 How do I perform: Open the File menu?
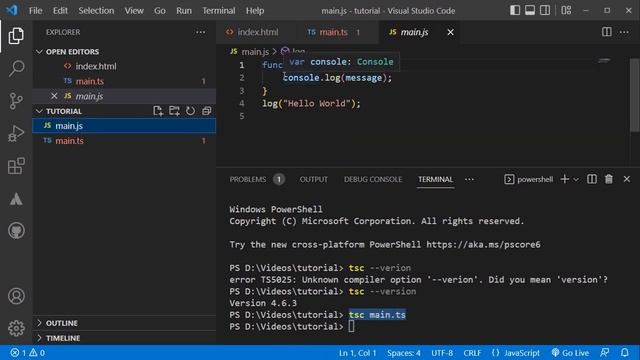[36, 11]
